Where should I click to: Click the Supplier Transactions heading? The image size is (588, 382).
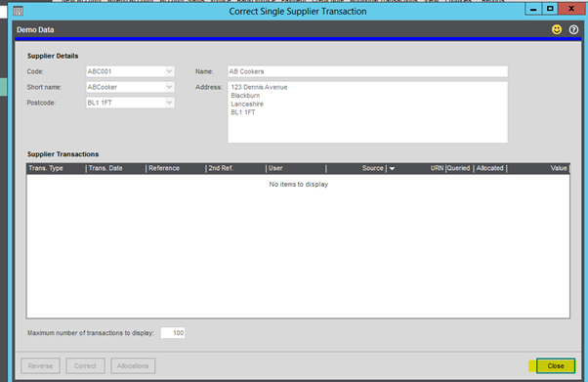63,154
